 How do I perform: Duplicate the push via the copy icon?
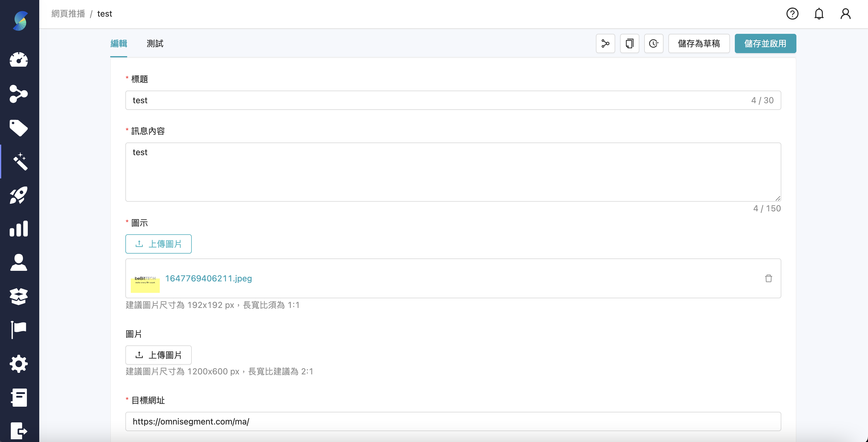[x=629, y=43]
